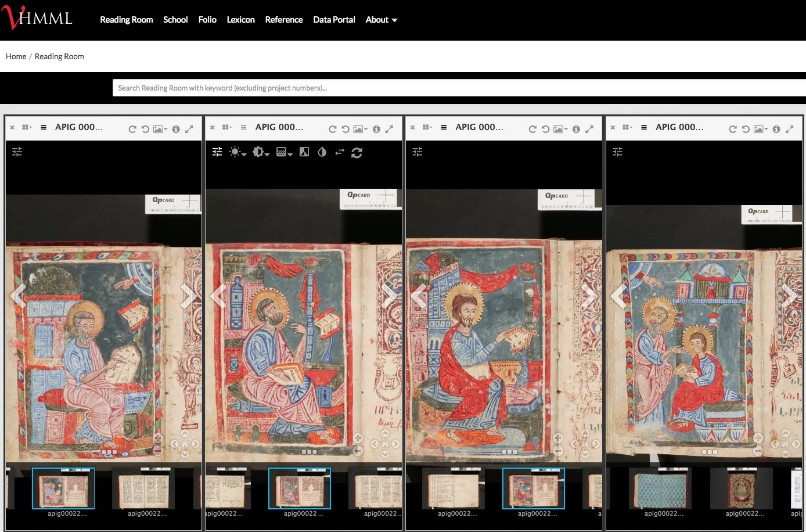This screenshot has height=532, width=806.
Task: Go to the School section
Action: tap(175, 20)
